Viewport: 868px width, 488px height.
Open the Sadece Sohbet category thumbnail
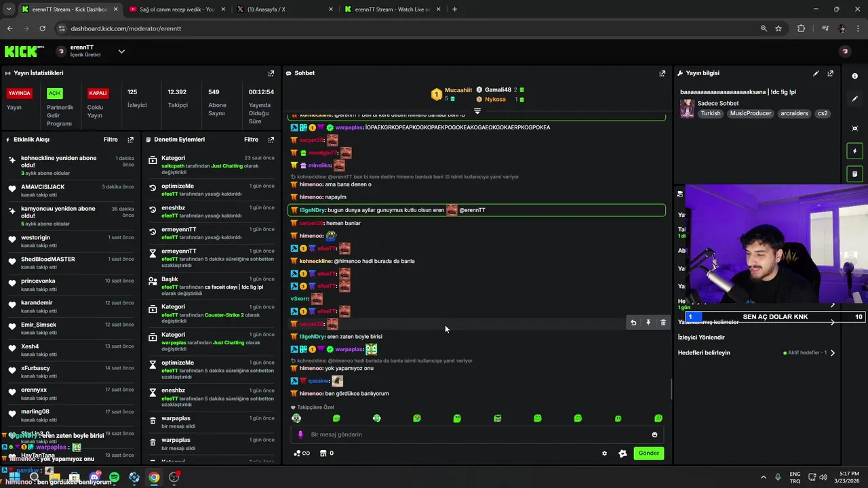coord(687,108)
